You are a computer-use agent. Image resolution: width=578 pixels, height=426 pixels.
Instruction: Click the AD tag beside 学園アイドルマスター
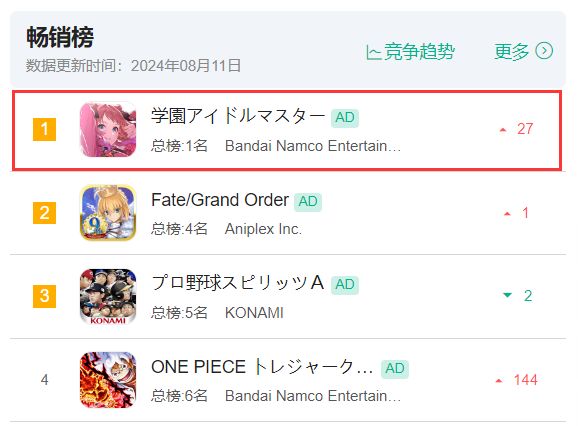coord(345,118)
